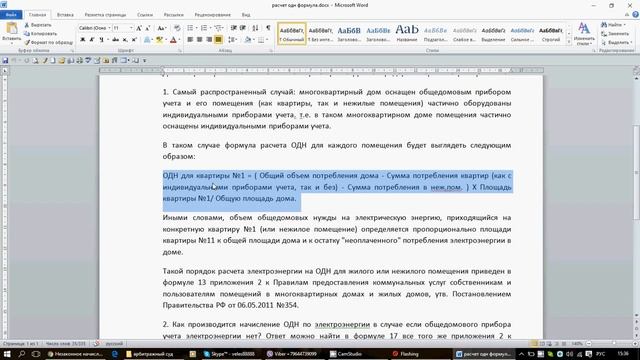Viewport: 640px width, 360px height.
Task: Open the Изменить стили menu
Action: coord(584,34)
